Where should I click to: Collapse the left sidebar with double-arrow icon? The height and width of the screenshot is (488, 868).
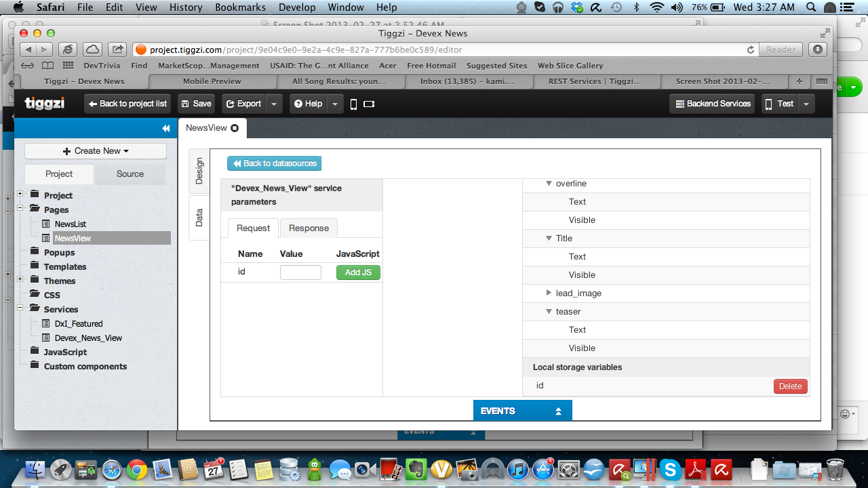pyautogui.click(x=165, y=129)
